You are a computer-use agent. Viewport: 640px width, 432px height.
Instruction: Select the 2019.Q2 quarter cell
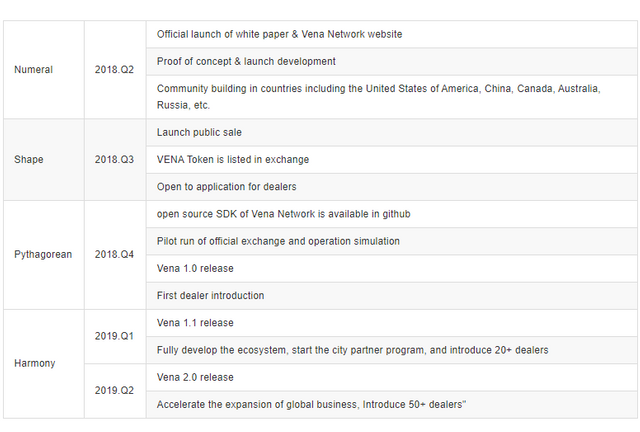[113, 390]
